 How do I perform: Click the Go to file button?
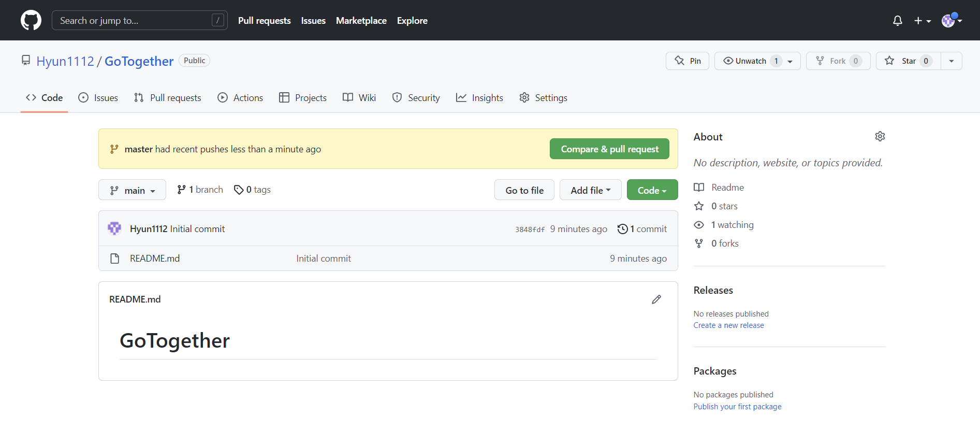tap(524, 190)
